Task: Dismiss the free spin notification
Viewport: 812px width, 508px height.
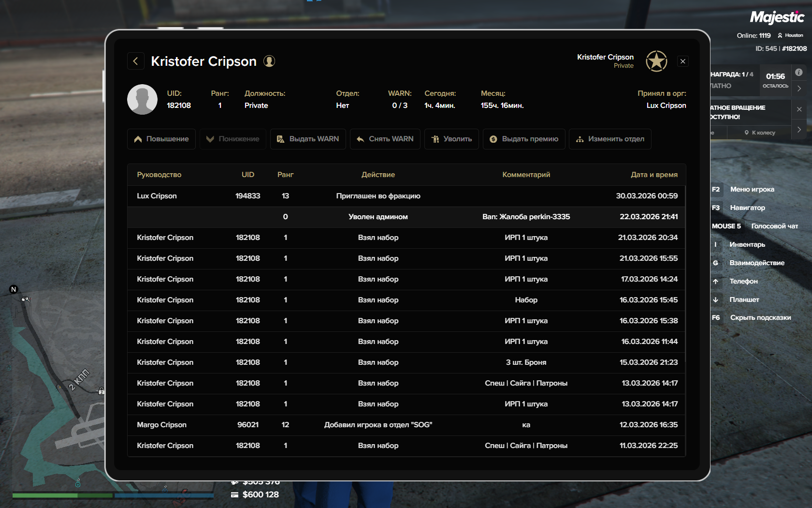Action: [799, 109]
